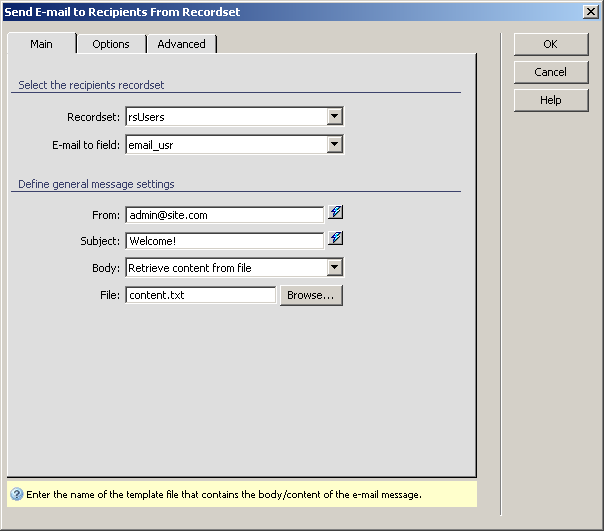Viewport: 604px width, 531px height.
Task: Click Browse to choose a content file
Action: (x=310, y=295)
